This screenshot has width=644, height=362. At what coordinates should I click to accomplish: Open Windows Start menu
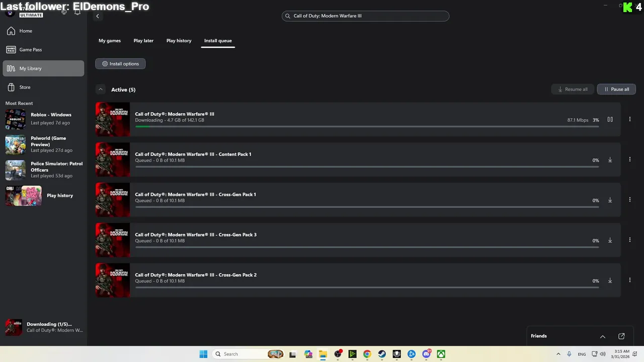point(203,354)
